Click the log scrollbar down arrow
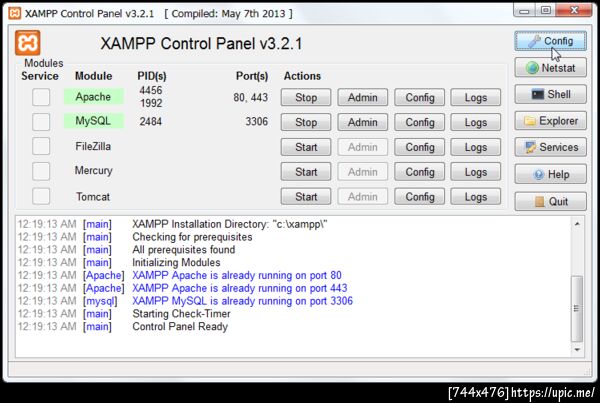This screenshot has height=403, width=600. click(x=577, y=349)
